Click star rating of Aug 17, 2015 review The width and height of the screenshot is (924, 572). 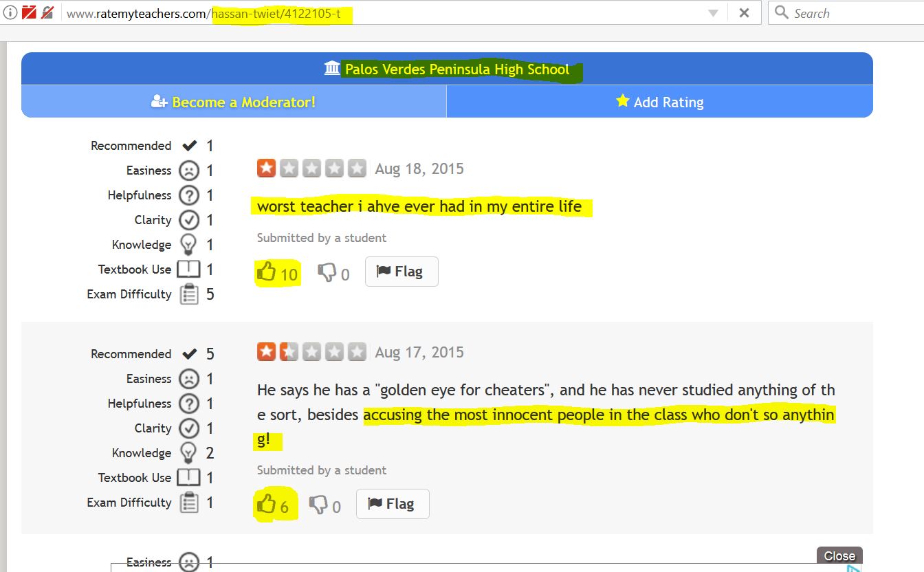pos(311,352)
